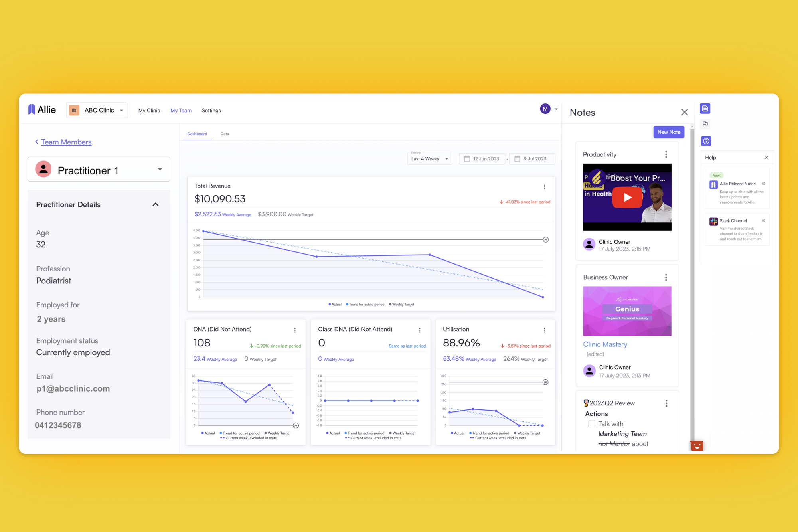Select the Last 4 Weeks period dropdown
798x532 pixels.
pyautogui.click(x=427, y=158)
